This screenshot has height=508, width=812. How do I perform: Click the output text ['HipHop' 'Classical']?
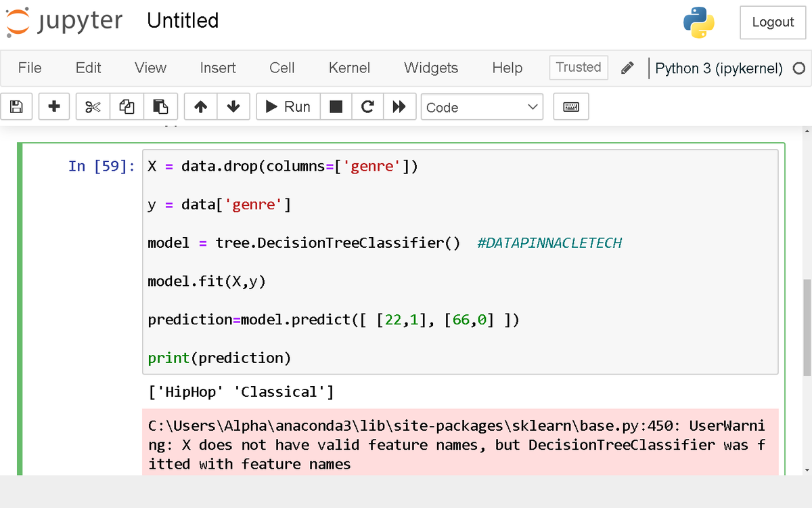click(x=242, y=392)
